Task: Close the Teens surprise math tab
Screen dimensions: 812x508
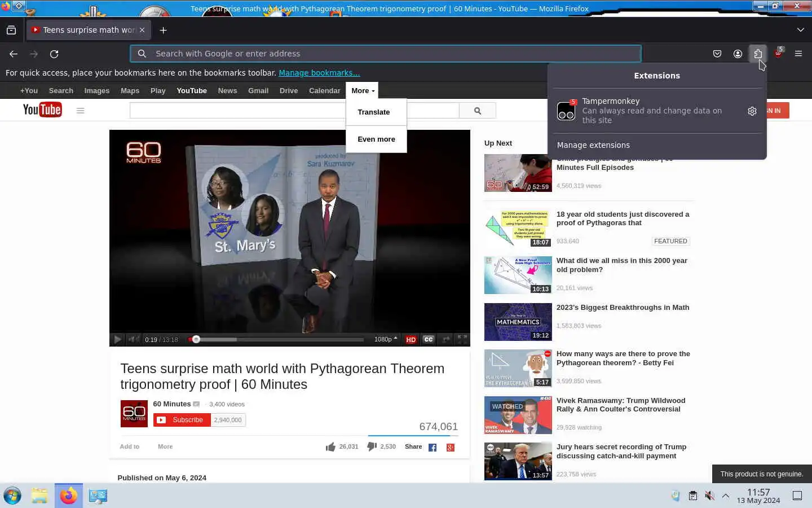Action: pyautogui.click(x=142, y=30)
